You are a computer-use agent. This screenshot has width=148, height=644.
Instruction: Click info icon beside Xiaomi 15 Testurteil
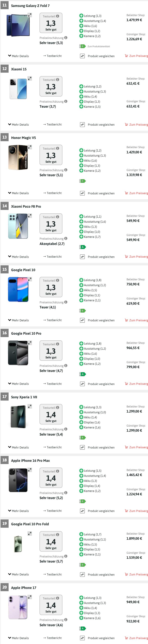click(57, 80)
